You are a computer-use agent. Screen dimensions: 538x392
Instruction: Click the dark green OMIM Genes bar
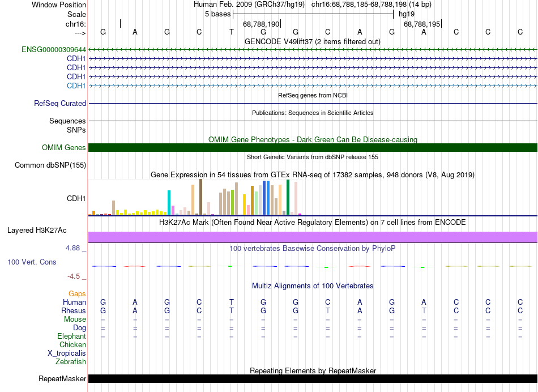click(313, 148)
